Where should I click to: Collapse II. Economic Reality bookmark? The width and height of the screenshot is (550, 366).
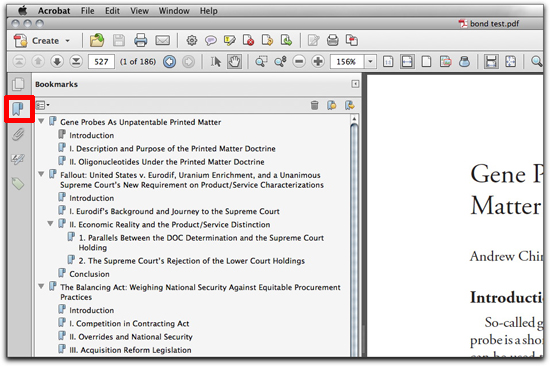tap(51, 224)
